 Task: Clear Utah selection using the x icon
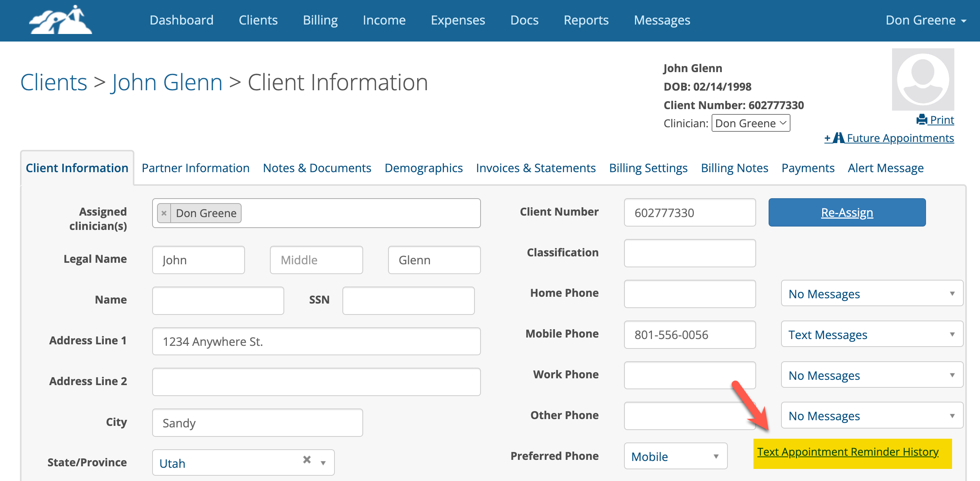(x=307, y=460)
